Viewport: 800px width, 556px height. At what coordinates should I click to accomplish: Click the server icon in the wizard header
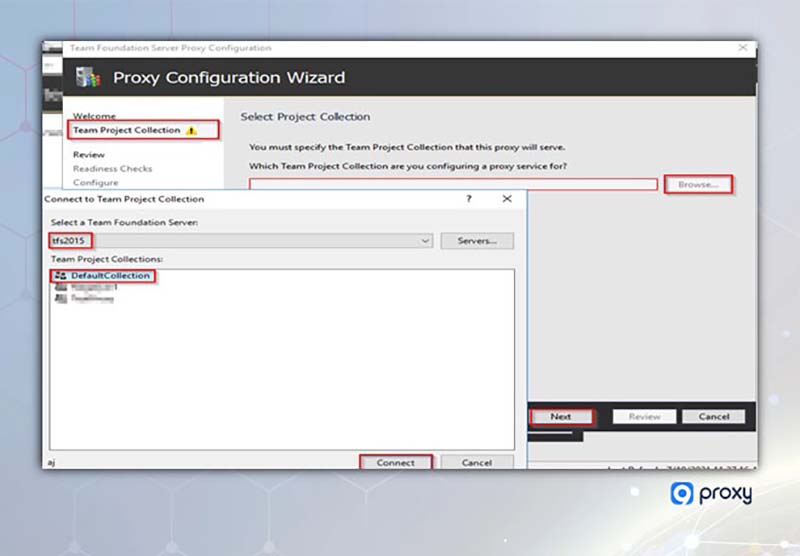click(x=88, y=77)
